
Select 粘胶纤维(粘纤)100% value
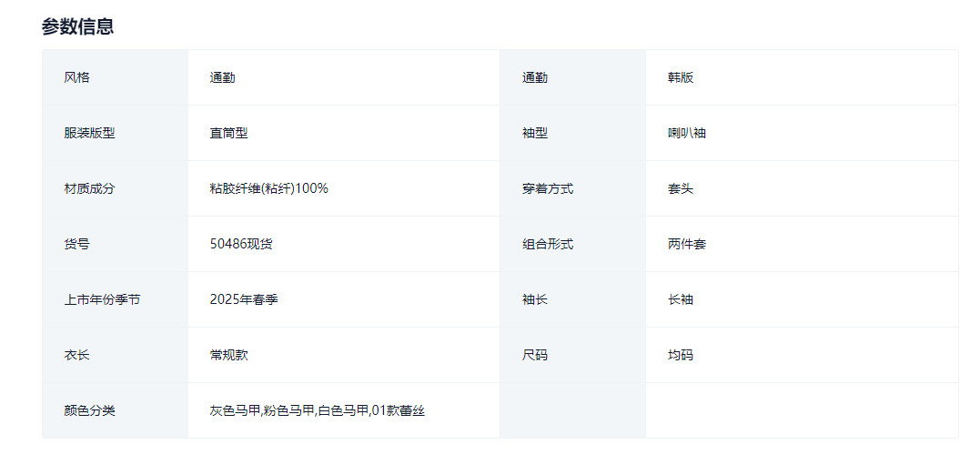click(x=269, y=188)
